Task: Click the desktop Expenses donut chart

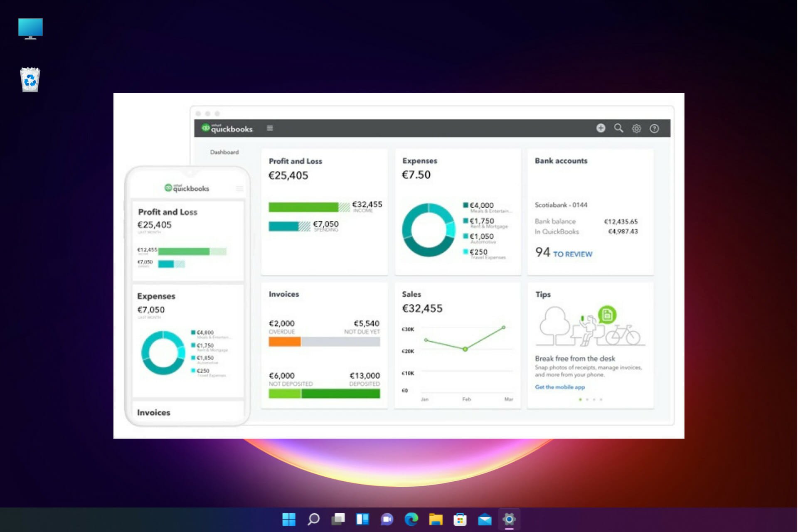Action: pyautogui.click(x=429, y=230)
